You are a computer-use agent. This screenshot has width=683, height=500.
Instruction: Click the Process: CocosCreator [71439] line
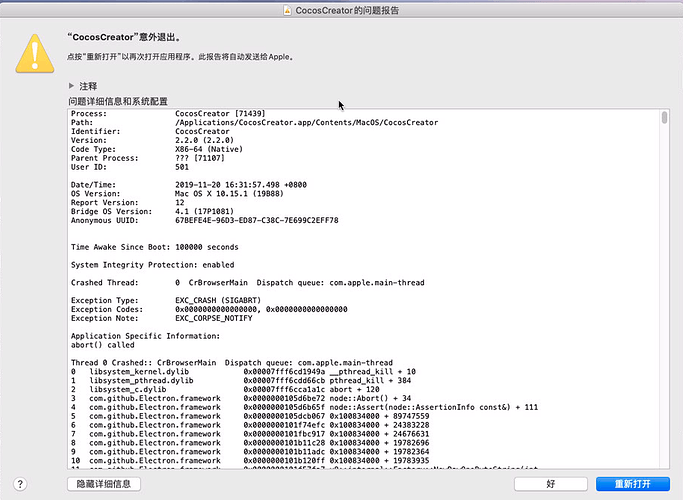coord(168,114)
